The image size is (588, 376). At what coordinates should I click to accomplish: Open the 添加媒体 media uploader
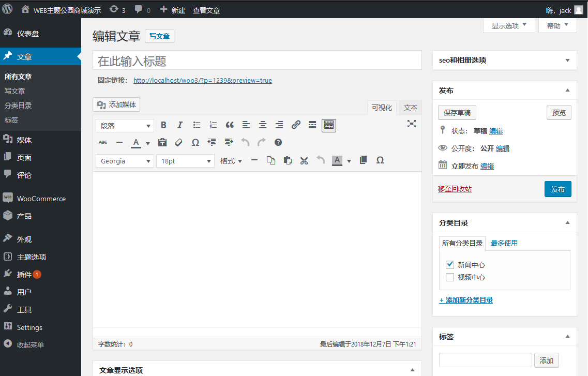point(116,104)
